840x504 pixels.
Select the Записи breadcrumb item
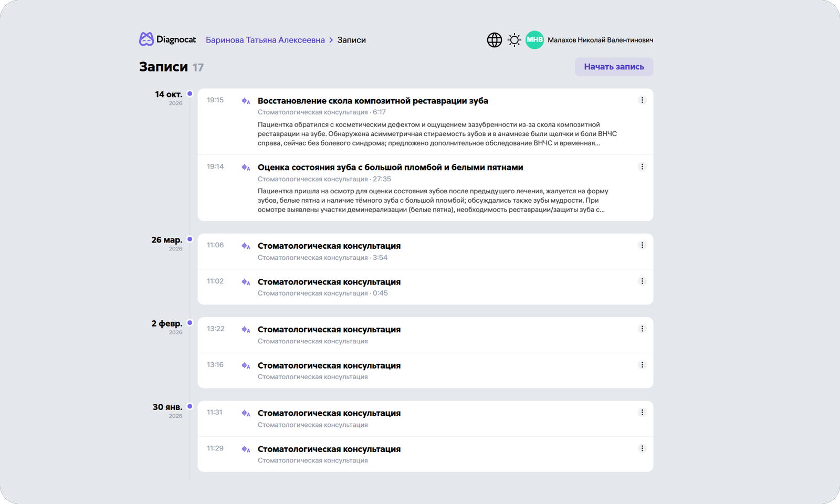coord(351,40)
